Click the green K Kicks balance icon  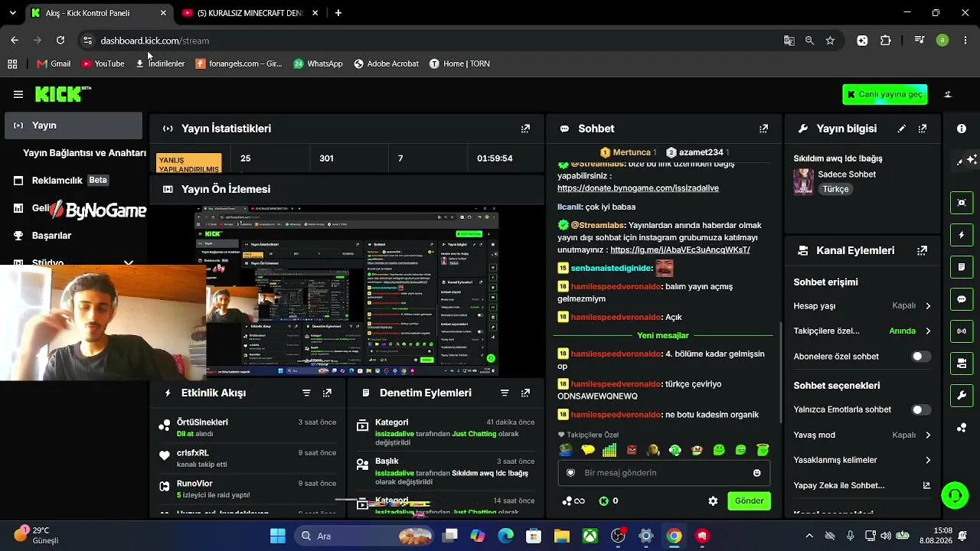click(603, 501)
